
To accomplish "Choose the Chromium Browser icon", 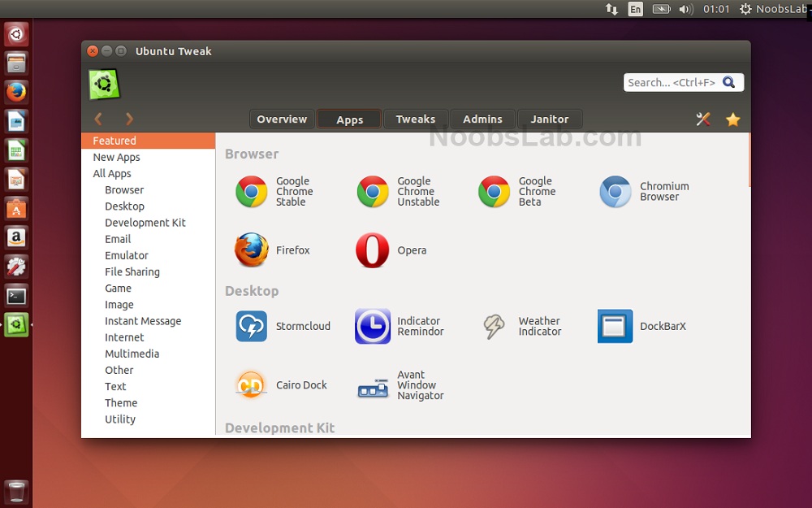I will 615,191.
